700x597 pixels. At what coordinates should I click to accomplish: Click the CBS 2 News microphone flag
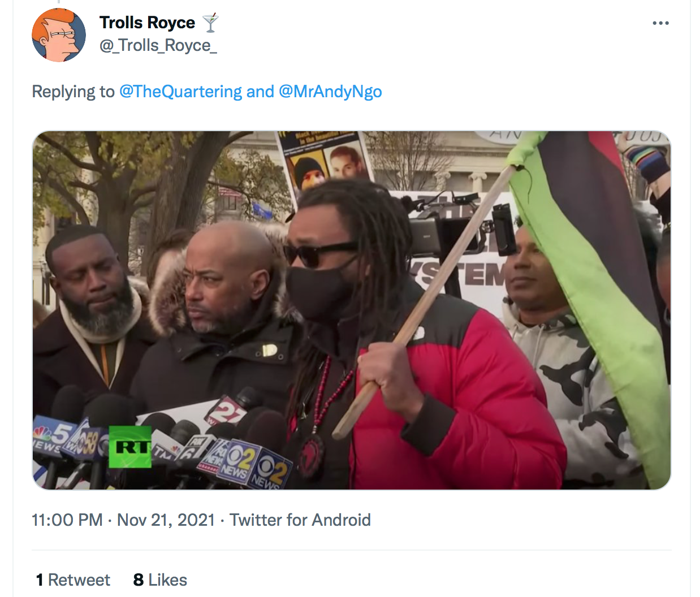(255, 465)
